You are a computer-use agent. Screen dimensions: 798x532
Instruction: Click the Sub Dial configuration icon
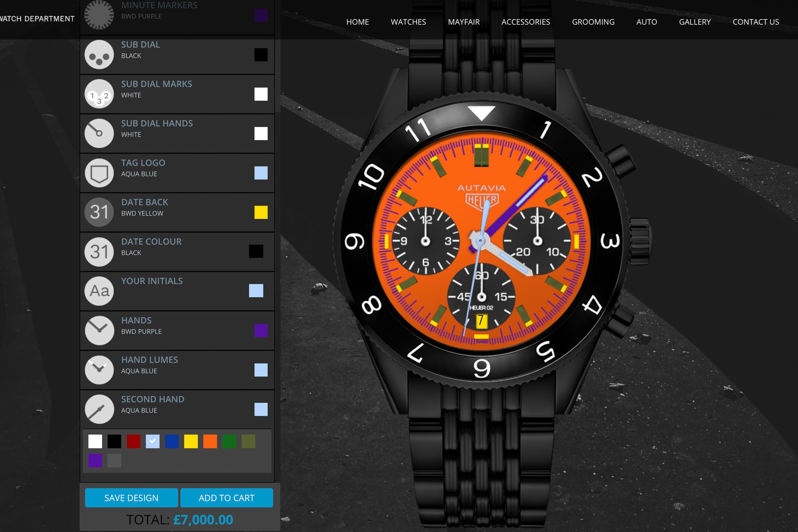[99, 55]
